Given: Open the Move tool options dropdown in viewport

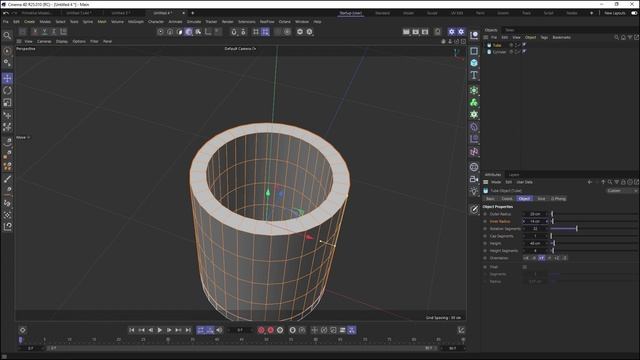Looking at the screenshot, I should point(23,138).
